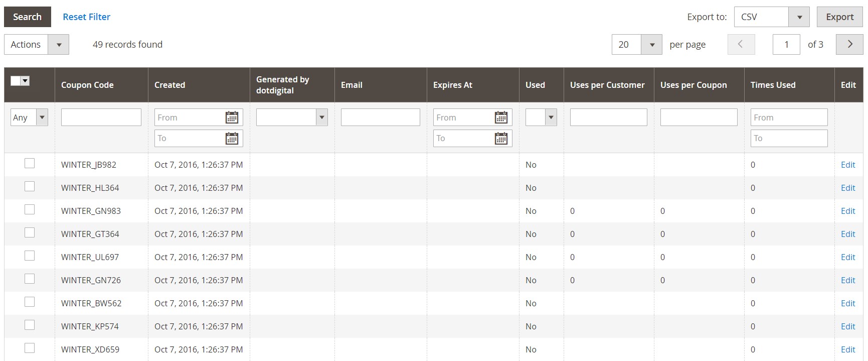Sort by Uses per Customer column
Viewport: 868px width, 361px height.
pos(607,85)
